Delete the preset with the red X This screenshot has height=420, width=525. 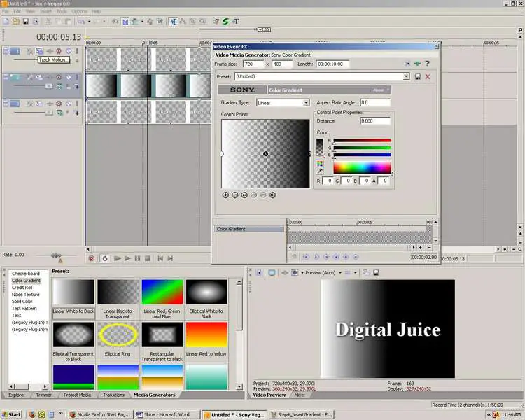pos(428,77)
